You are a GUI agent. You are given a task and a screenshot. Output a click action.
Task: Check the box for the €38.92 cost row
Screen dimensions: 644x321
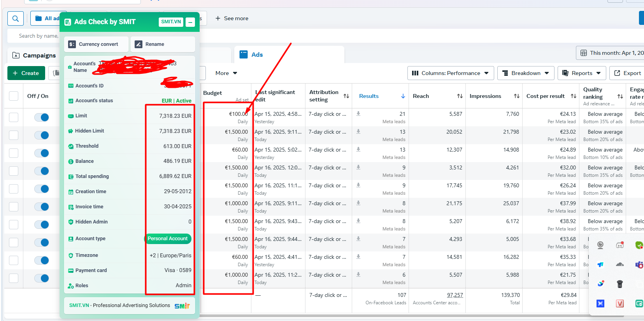(x=14, y=225)
